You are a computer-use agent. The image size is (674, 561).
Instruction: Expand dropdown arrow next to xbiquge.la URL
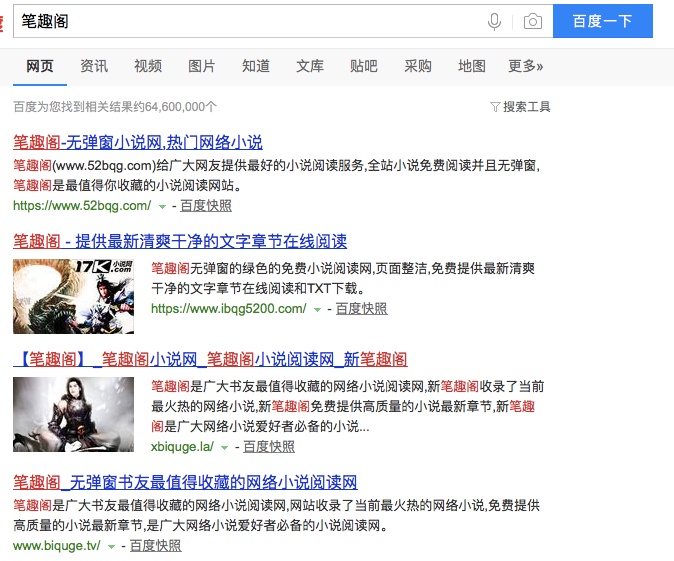[224, 448]
